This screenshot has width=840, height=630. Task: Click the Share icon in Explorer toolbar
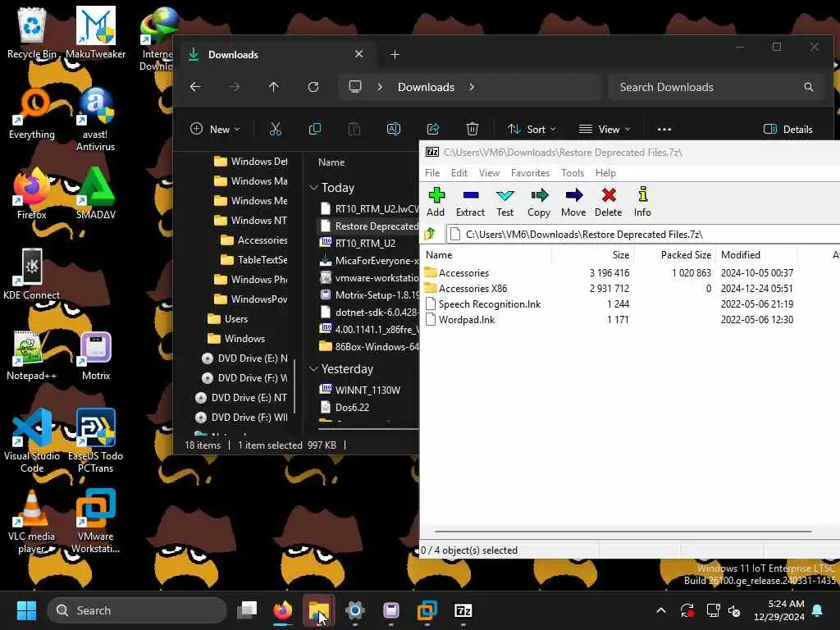tap(433, 129)
